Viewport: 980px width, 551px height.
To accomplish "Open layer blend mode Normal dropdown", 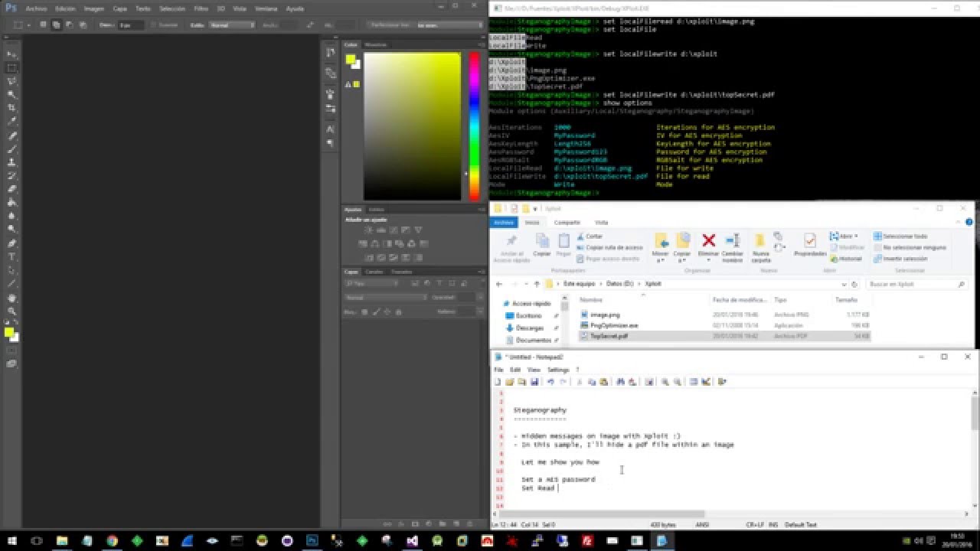I will pyautogui.click(x=386, y=297).
